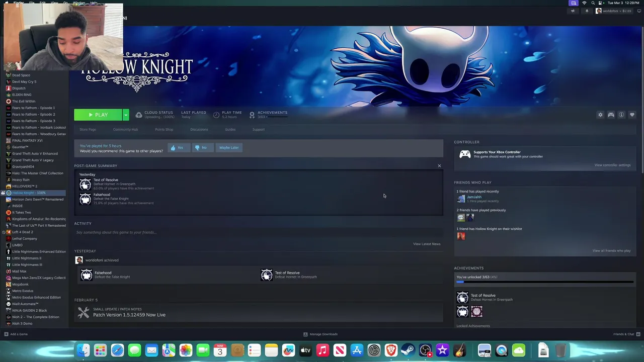The image size is (644, 362).
Task: Open GarageBand from the Dock
Action: [x=459, y=350]
